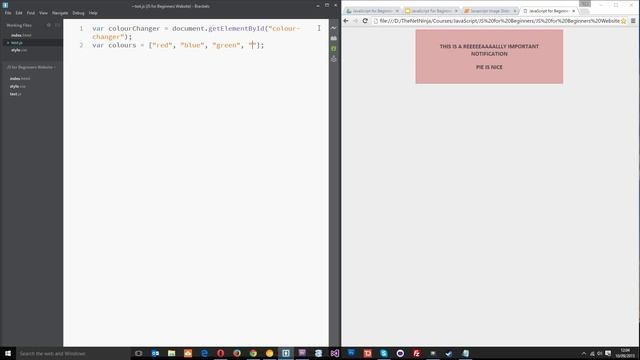The height and width of the screenshot is (360, 640).
Task: Click the PIE IS NICE text
Action: (489, 67)
